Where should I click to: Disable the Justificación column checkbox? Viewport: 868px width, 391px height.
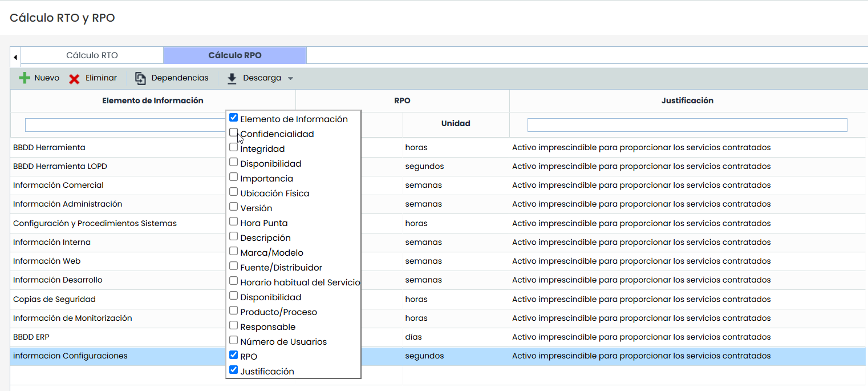pos(233,370)
